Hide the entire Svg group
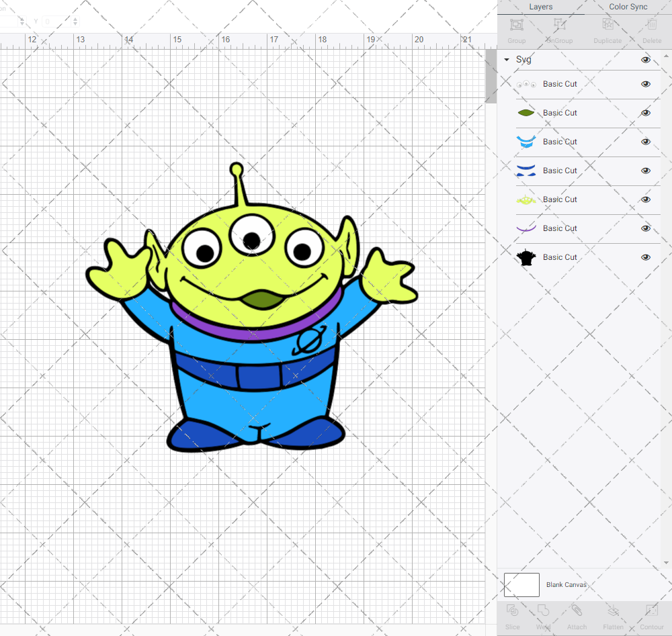 coord(646,60)
